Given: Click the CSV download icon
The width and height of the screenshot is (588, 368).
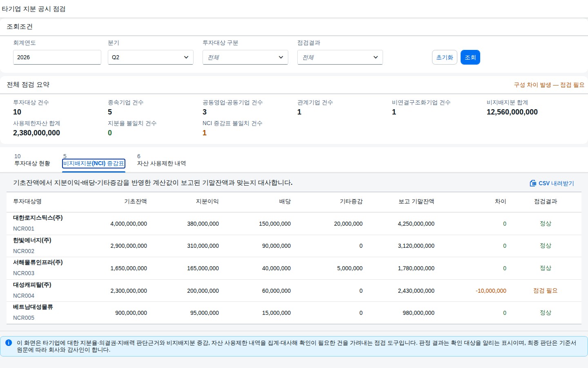Looking at the screenshot, I should [x=533, y=183].
